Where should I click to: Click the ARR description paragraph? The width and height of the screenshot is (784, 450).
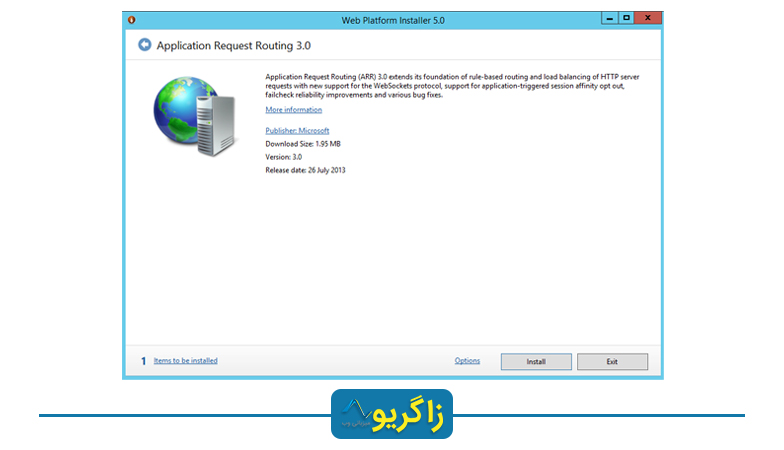[452, 86]
